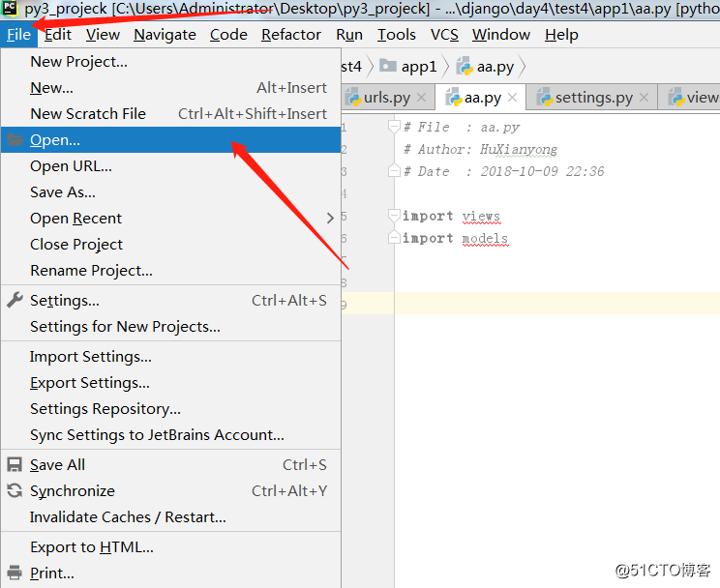Image resolution: width=720 pixels, height=588 pixels.
Task: Collapse the header comment fold marker
Action: tap(394, 127)
